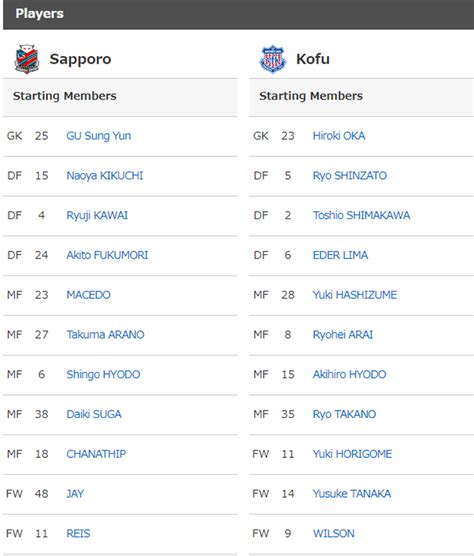Select Ryuji KAWAI from Sapporo lineup
This screenshot has height=556, width=474.
(97, 215)
